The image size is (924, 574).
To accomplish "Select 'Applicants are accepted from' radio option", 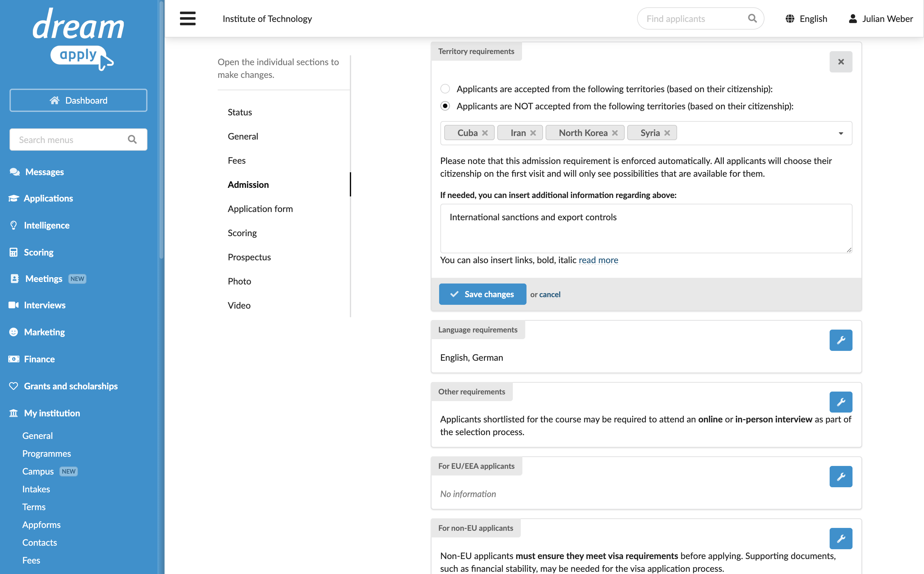I will (x=445, y=89).
